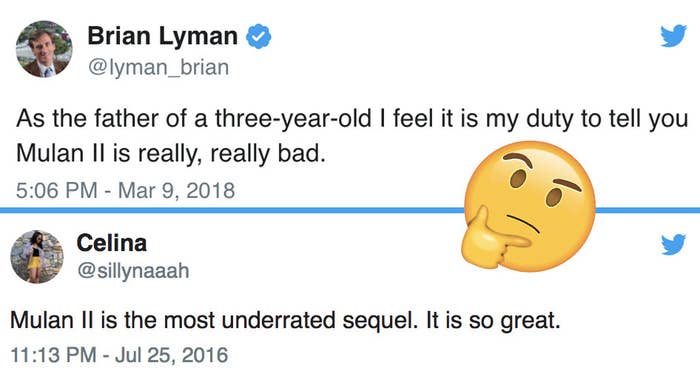Open the 5:06 PM - Mar 9, 2018 timestamp

point(125,190)
